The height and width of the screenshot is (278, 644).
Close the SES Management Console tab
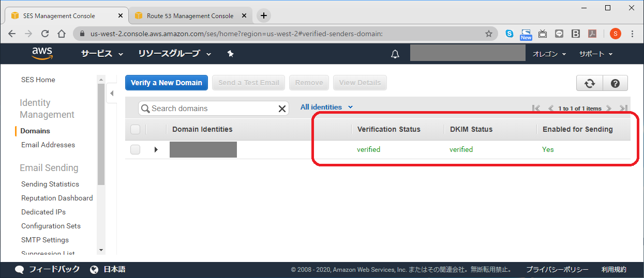pyautogui.click(x=120, y=16)
